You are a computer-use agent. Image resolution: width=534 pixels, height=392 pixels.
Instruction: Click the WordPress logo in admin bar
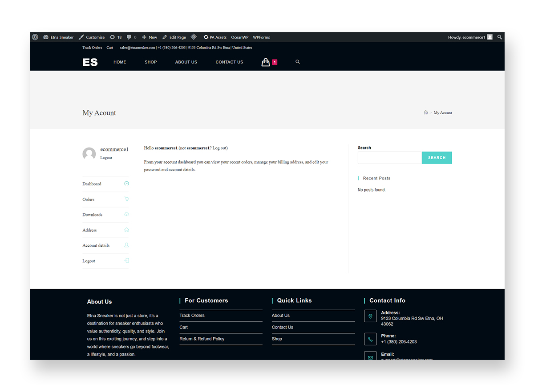[35, 37]
